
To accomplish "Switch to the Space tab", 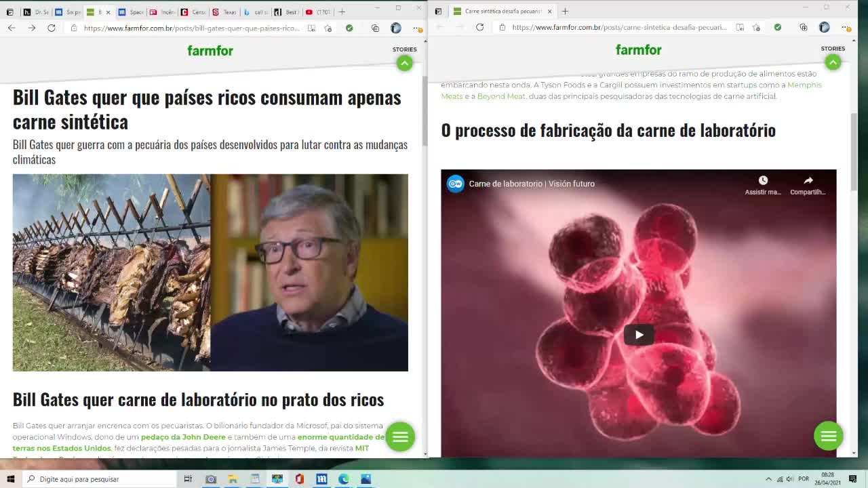I will (x=131, y=12).
